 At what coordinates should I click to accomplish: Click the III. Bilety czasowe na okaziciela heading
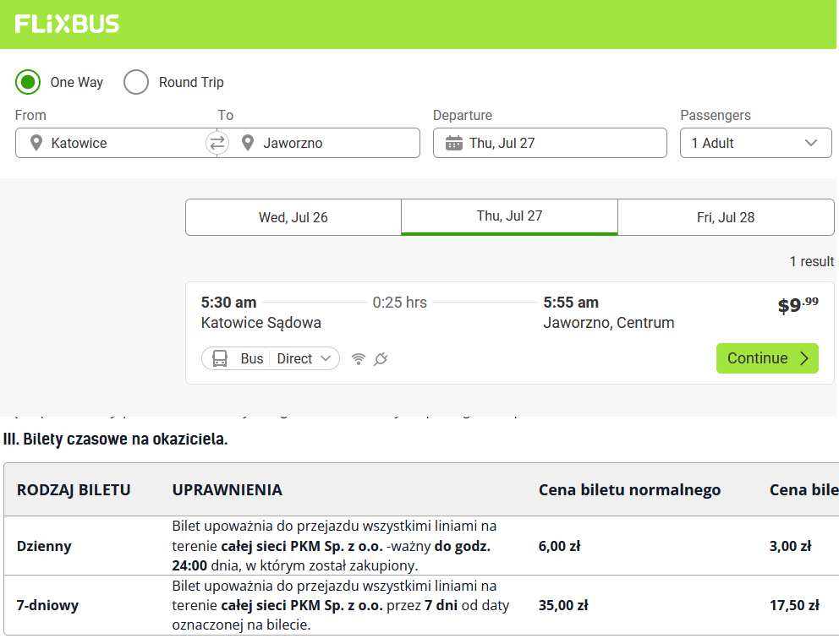pos(116,439)
